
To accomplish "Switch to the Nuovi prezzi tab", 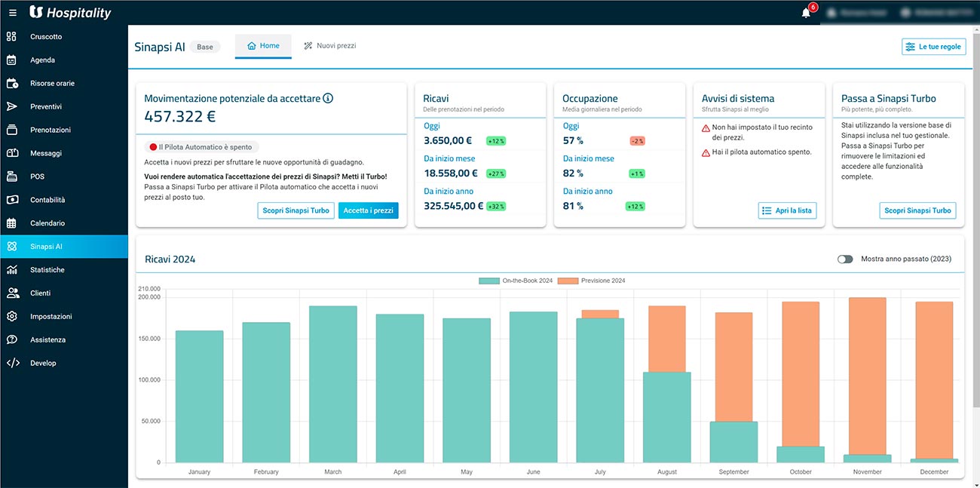I will pos(329,46).
